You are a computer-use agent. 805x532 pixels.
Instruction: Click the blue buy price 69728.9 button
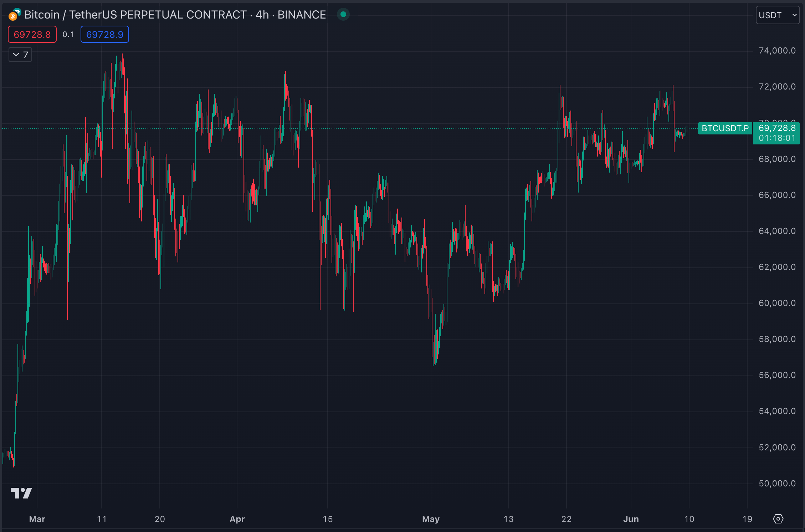pos(104,35)
